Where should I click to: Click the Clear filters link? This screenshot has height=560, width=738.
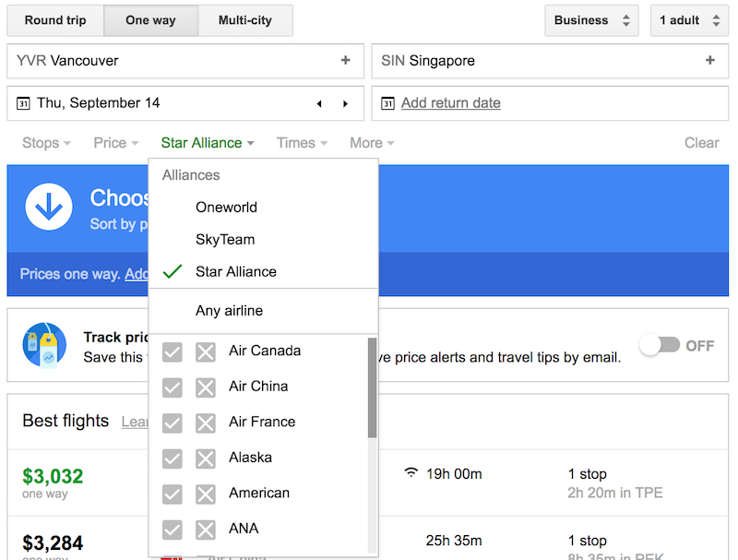[x=701, y=143]
